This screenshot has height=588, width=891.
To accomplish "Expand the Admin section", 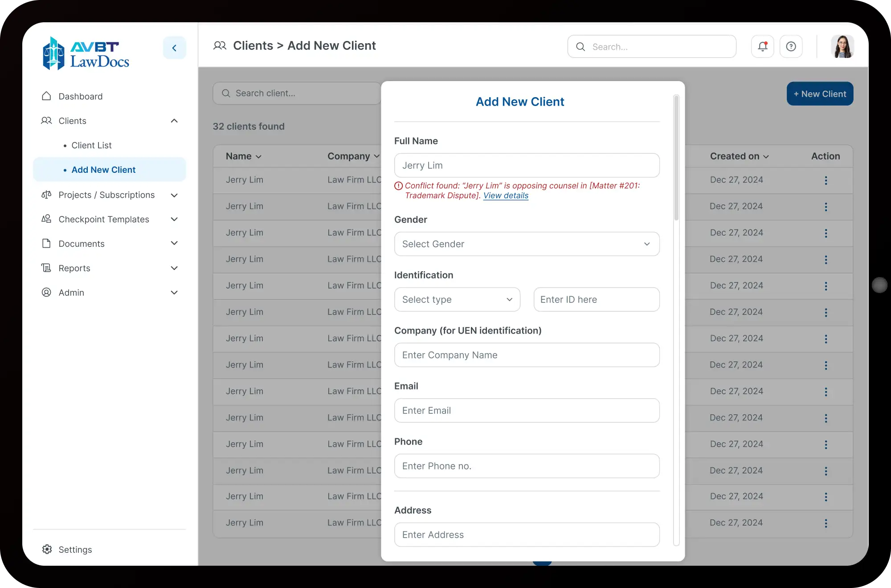I will click(x=174, y=293).
